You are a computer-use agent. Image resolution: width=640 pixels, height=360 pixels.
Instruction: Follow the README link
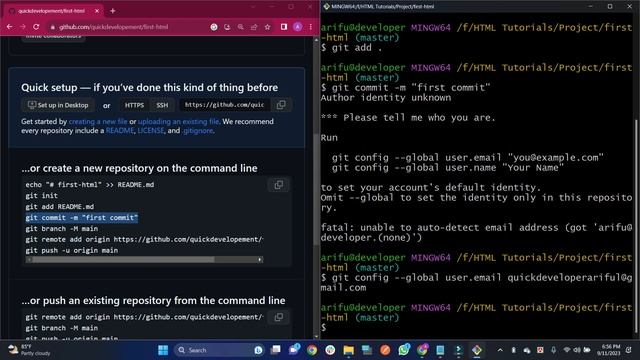(120, 131)
